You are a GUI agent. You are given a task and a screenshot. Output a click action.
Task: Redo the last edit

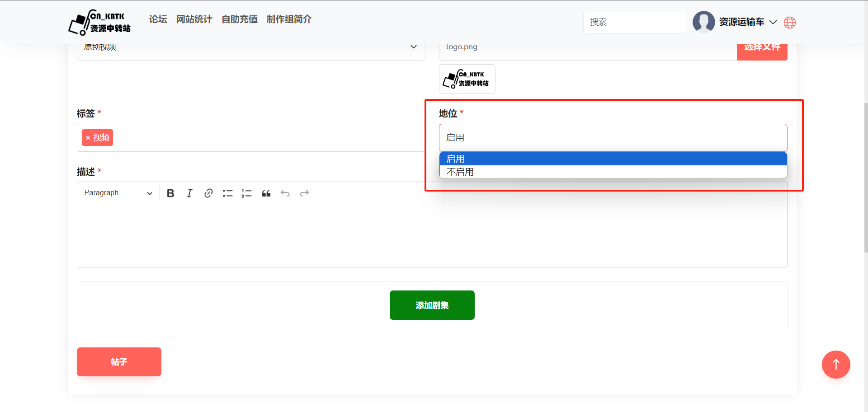click(x=304, y=193)
